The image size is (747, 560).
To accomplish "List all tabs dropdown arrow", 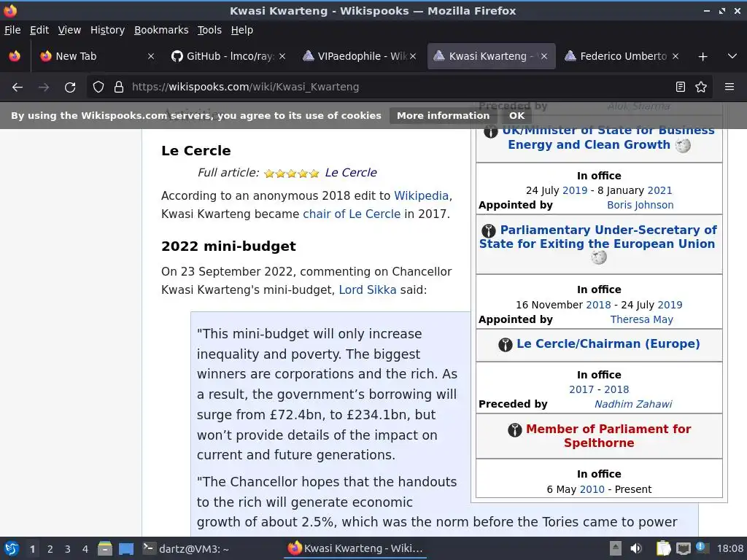I will pos(732,56).
